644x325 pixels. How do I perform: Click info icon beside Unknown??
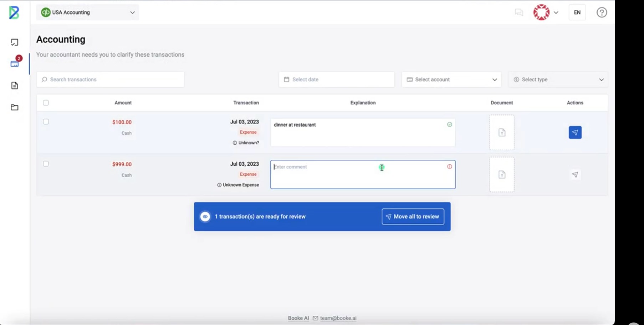point(235,143)
